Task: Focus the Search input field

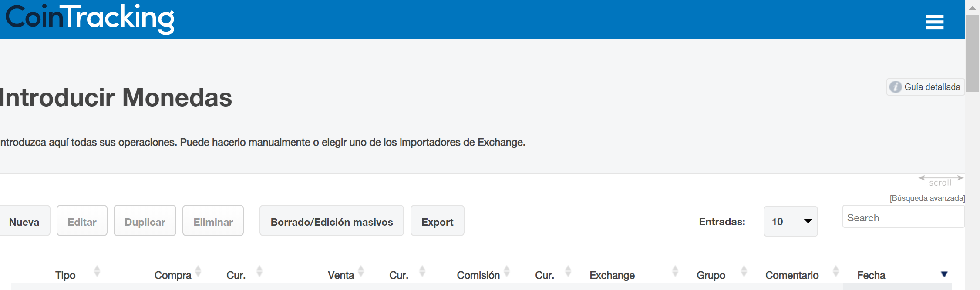Action: (903, 217)
